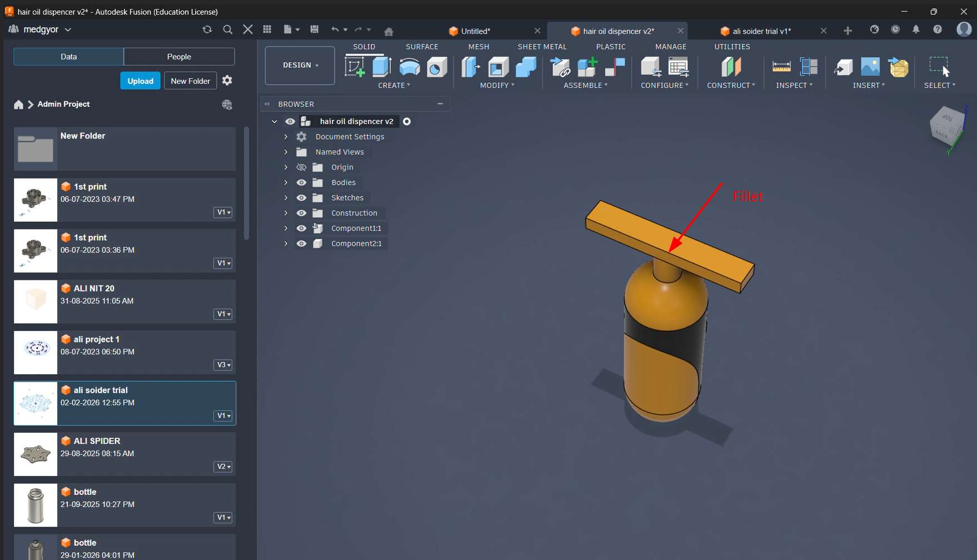Screen dimensions: 977x560
Task: Click the Save icon in top toolbar
Action: click(315, 29)
